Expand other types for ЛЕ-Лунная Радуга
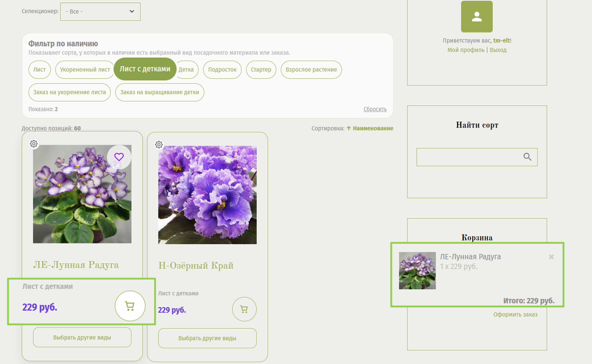The height and width of the screenshot is (364, 592). click(82, 337)
